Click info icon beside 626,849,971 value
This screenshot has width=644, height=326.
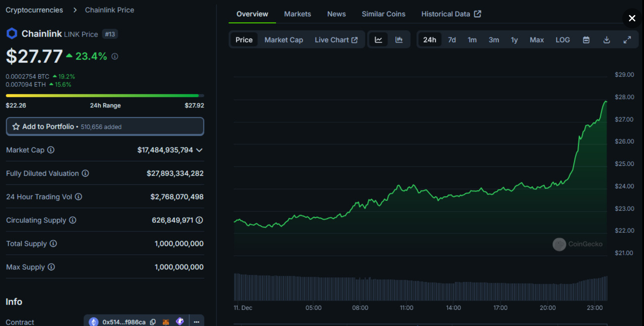(x=199, y=220)
